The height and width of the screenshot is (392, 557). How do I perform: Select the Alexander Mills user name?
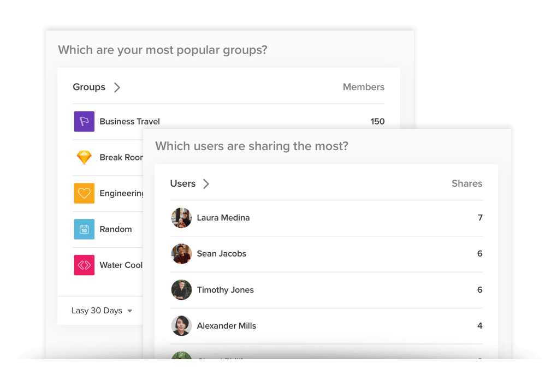[227, 325]
